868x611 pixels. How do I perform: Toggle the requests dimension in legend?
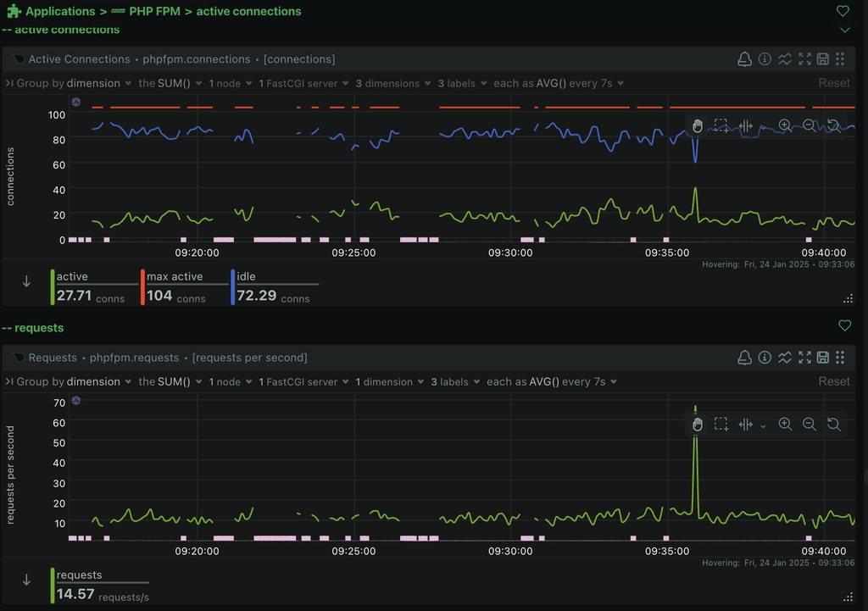coord(100,586)
